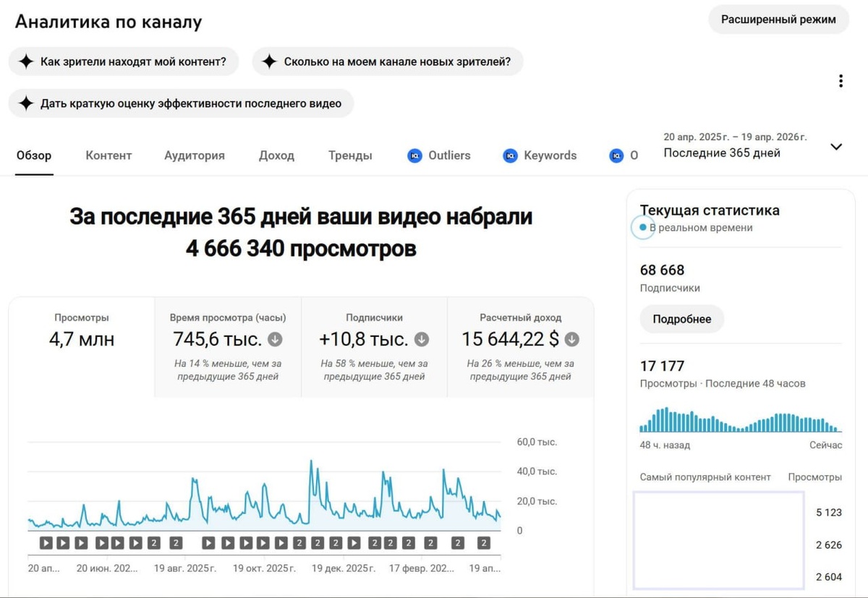Open the Аудитория tab
Viewport: 868px width, 598px height.
click(195, 155)
